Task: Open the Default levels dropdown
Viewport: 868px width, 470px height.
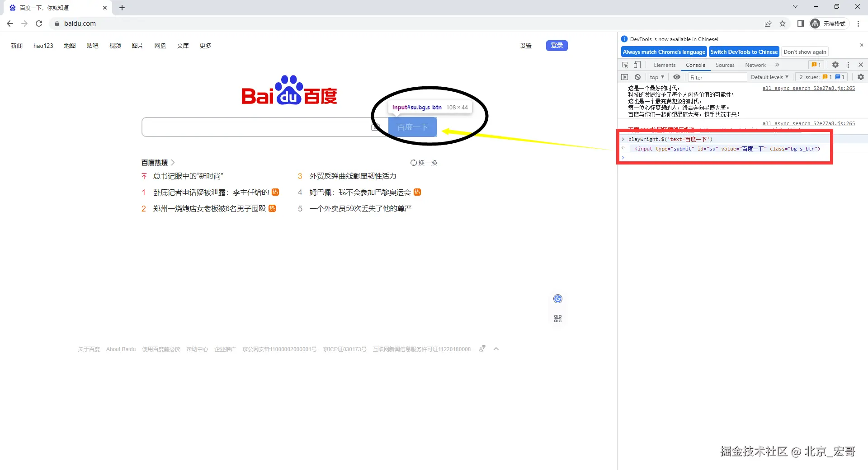Action: pos(769,77)
